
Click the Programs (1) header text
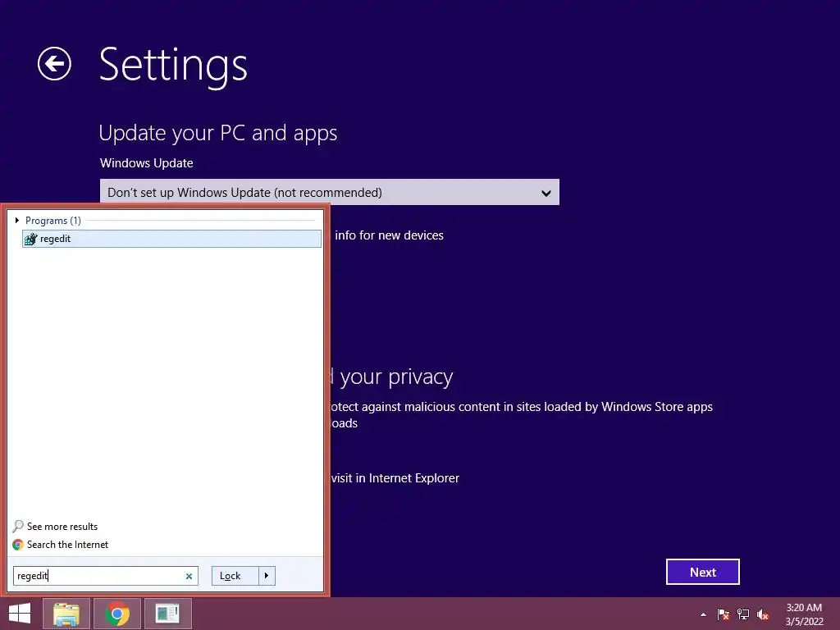pos(53,221)
